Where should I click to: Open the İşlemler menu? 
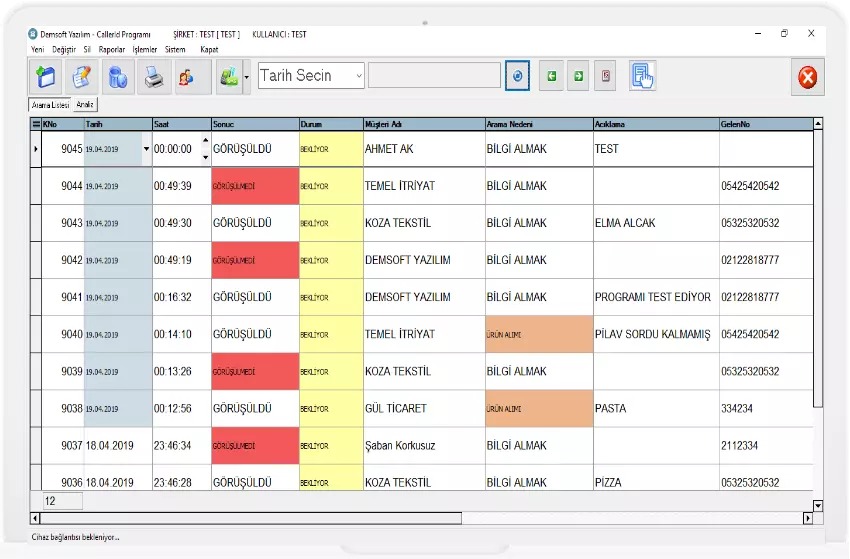pyautogui.click(x=145, y=49)
